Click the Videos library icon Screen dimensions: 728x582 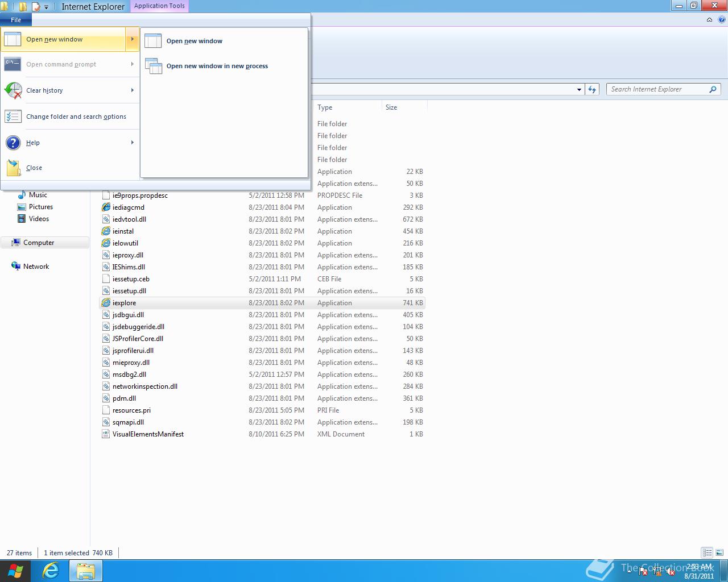[22, 219]
